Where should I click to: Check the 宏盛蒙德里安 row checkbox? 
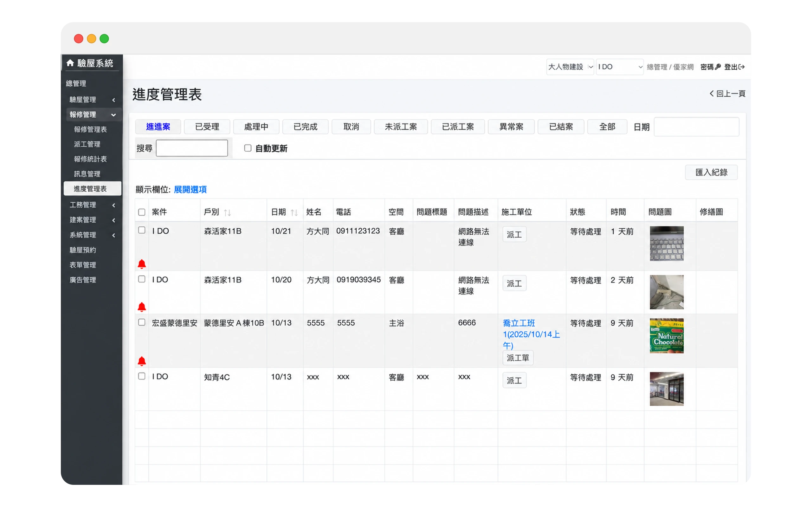142,322
